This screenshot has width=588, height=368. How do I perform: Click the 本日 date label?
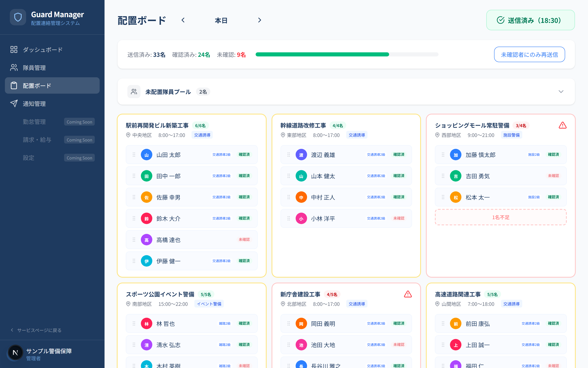[x=221, y=20]
